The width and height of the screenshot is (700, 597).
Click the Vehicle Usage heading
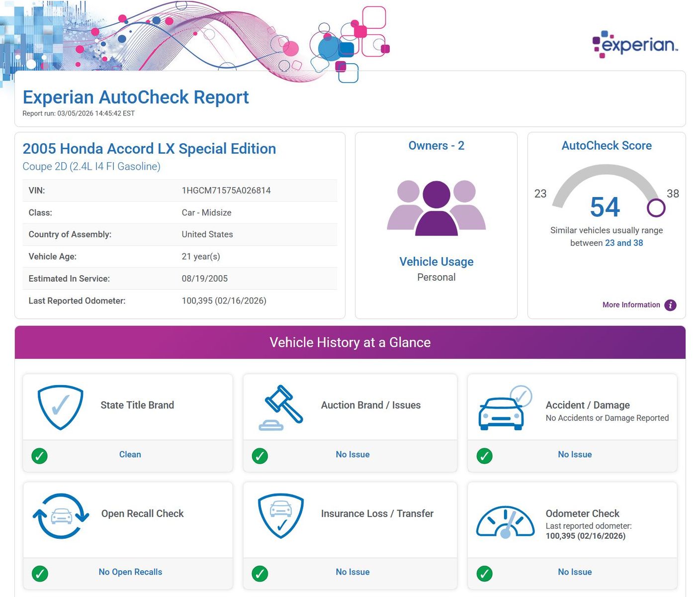436,262
